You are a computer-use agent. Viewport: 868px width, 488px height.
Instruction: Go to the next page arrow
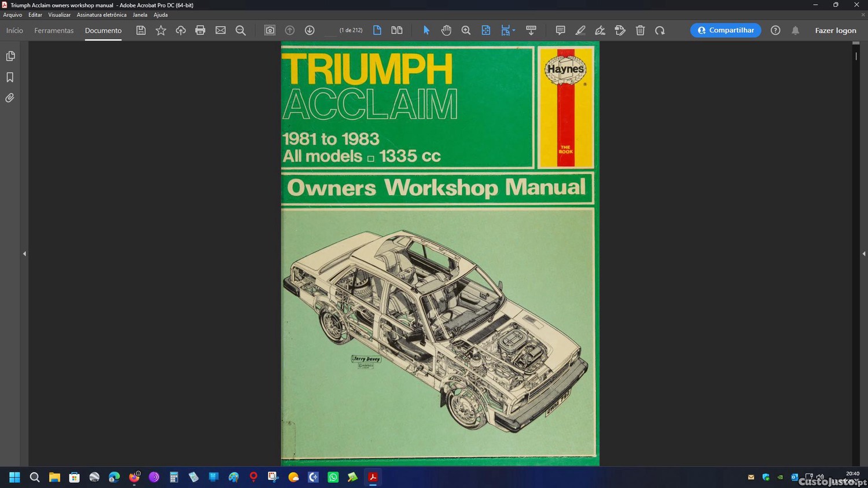click(x=310, y=30)
